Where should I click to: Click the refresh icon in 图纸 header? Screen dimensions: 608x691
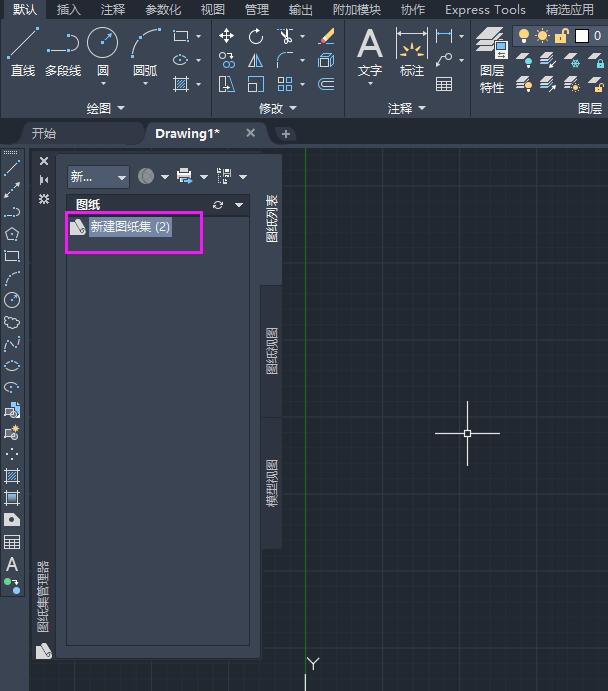click(x=218, y=205)
